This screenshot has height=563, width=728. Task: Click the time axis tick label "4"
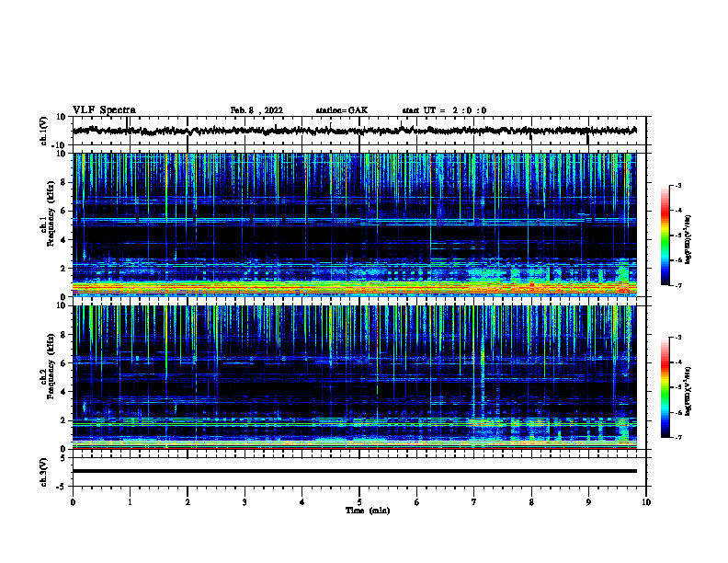(x=302, y=502)
